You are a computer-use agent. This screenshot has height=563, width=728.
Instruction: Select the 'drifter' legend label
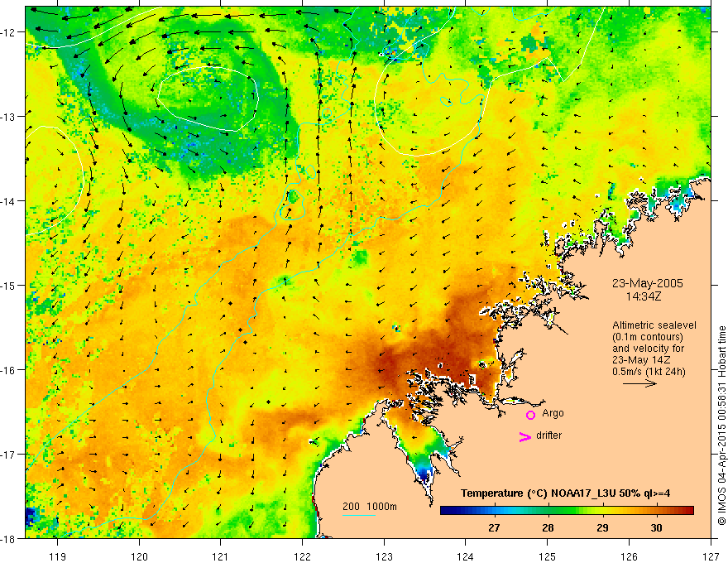[548, 435]
